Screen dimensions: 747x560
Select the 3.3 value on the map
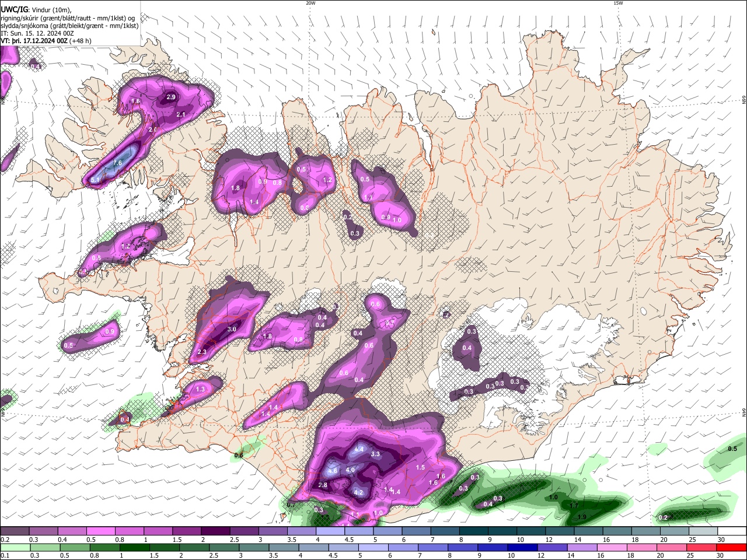[x=375, y=454]
